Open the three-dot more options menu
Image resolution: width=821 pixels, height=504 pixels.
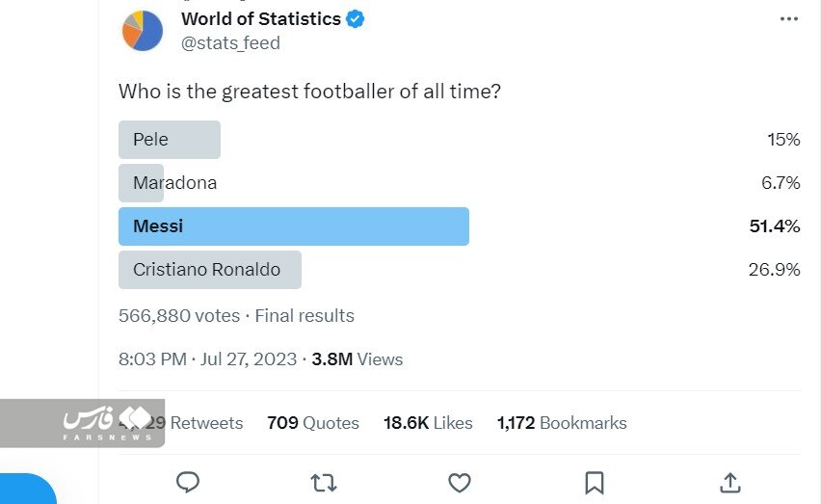[788, 19]
